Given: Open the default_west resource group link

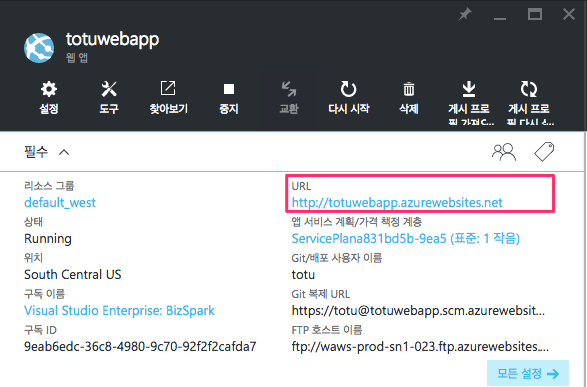Looking at the screenshot, I should tap(60, 202).
